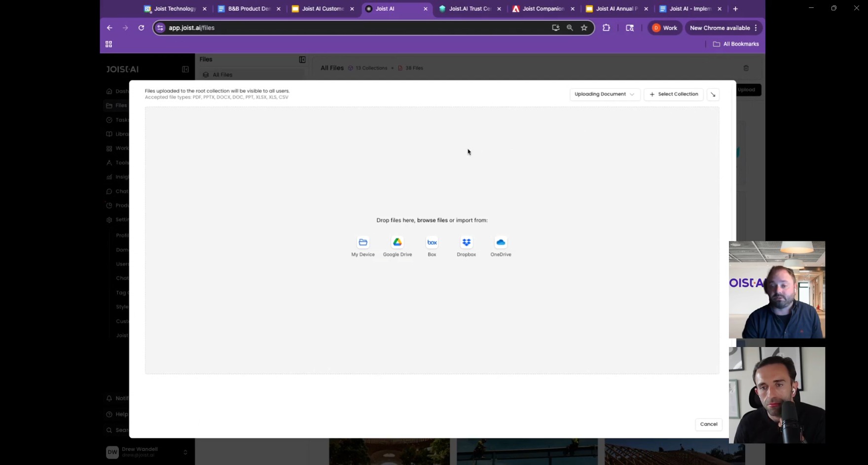Open the Help item in sidebar
The width and height of the screenshot is (868, 465).
(117, 414)
